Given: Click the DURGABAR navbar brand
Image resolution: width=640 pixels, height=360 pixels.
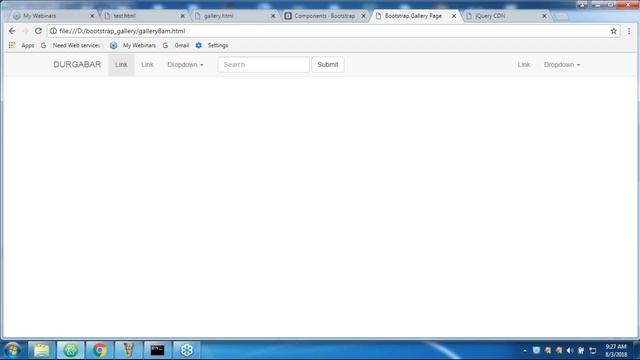Looking at the screenshot, I should point(77,64).
